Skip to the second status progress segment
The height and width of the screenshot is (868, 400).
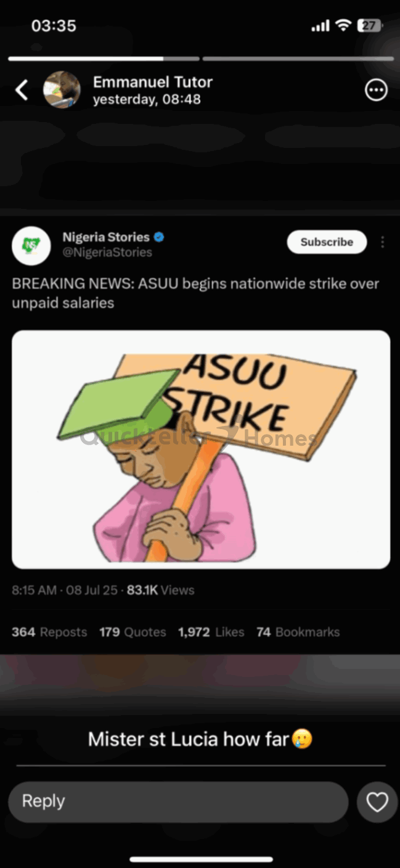tap(298, 59)
